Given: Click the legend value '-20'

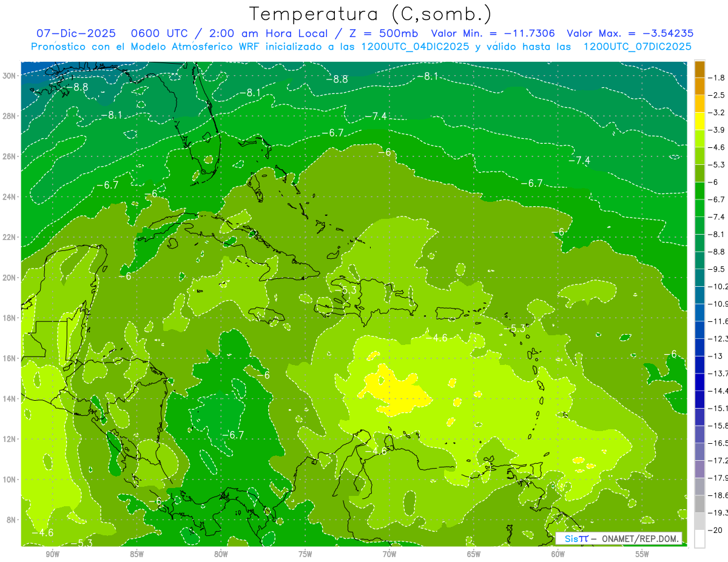Looking at the screenshot, I should pos(715,530).
